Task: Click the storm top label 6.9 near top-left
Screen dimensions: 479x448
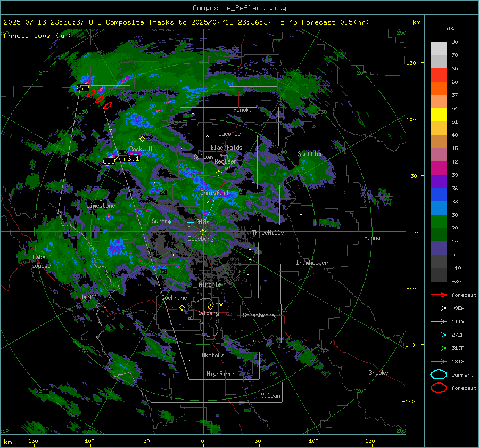Action: (83, 87)
